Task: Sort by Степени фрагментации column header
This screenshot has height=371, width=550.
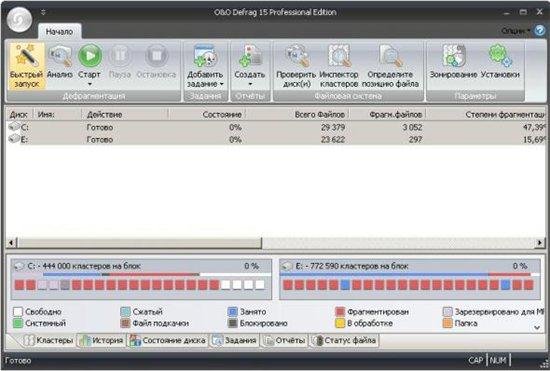Action: [486, 114]
